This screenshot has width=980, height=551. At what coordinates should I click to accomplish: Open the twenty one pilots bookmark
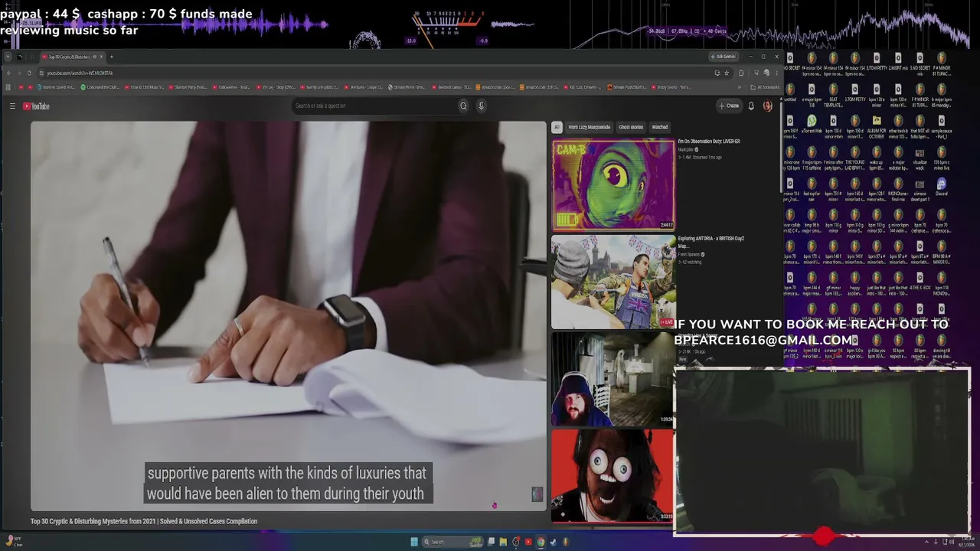pos(319,87)
